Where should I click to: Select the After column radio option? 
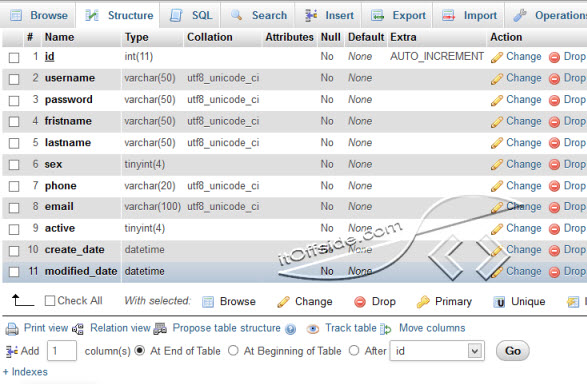point(354,351)
